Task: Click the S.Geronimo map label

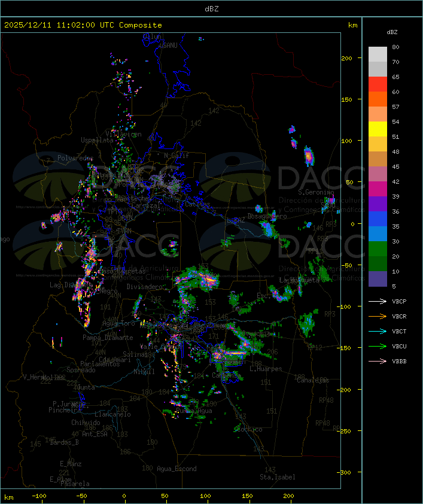Action: click(316, 192)
